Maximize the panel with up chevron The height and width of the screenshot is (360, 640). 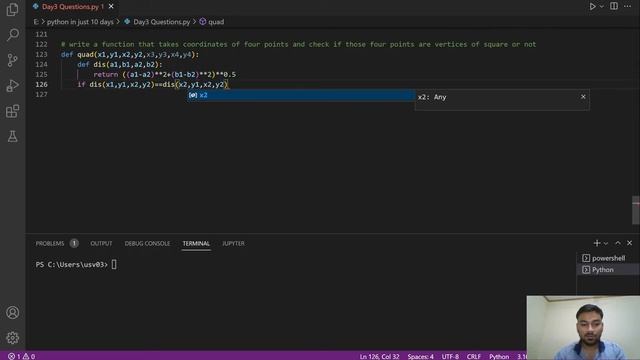[x=618, y=243]
